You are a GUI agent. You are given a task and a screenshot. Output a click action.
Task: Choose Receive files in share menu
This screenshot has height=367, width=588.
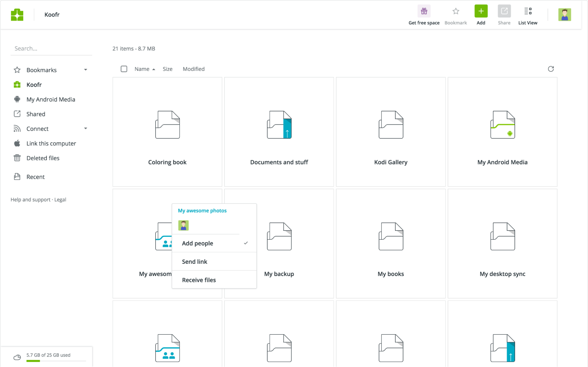(x=214, y=280)
